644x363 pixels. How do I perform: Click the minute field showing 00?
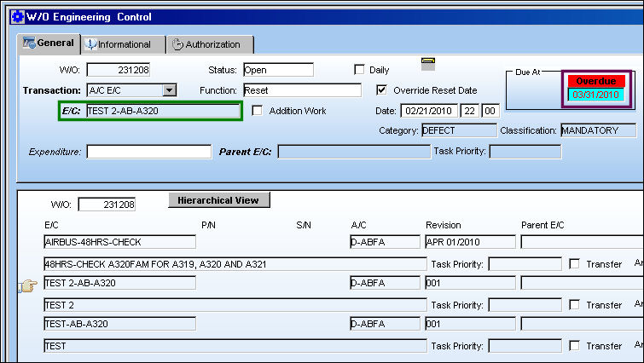coord(490,111)
